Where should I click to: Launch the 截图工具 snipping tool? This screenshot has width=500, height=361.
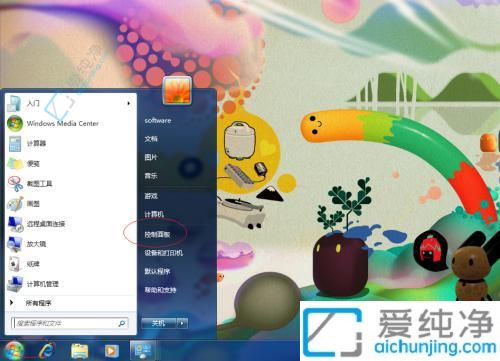point(70,184)
